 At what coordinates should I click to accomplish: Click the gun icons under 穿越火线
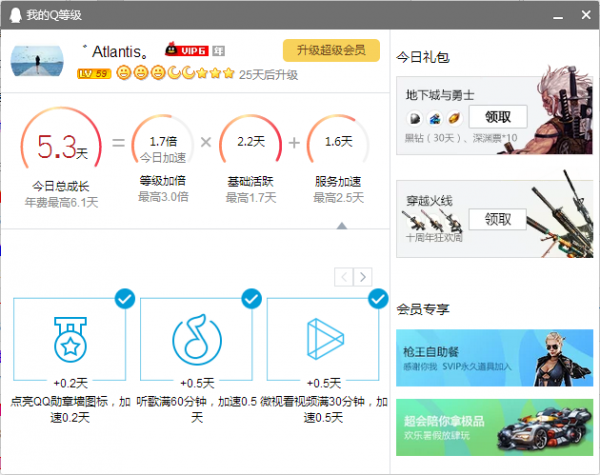[x=432, y=220]
